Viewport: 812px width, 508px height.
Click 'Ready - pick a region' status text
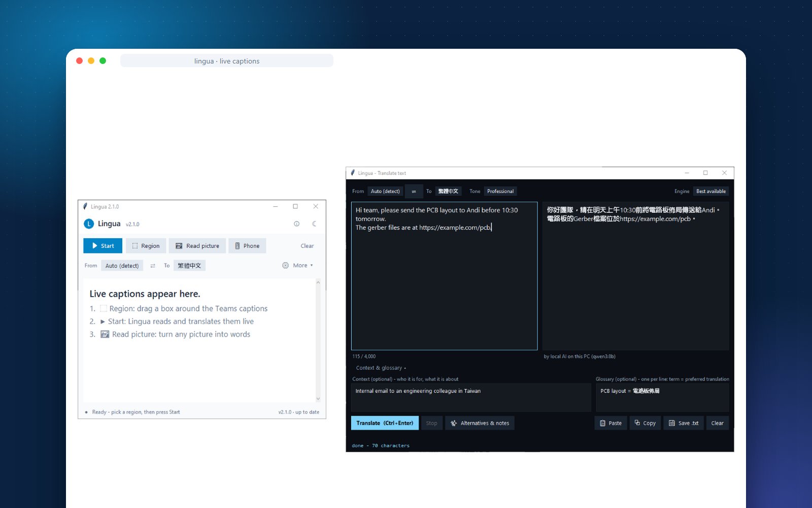click(x=136, y=412)
